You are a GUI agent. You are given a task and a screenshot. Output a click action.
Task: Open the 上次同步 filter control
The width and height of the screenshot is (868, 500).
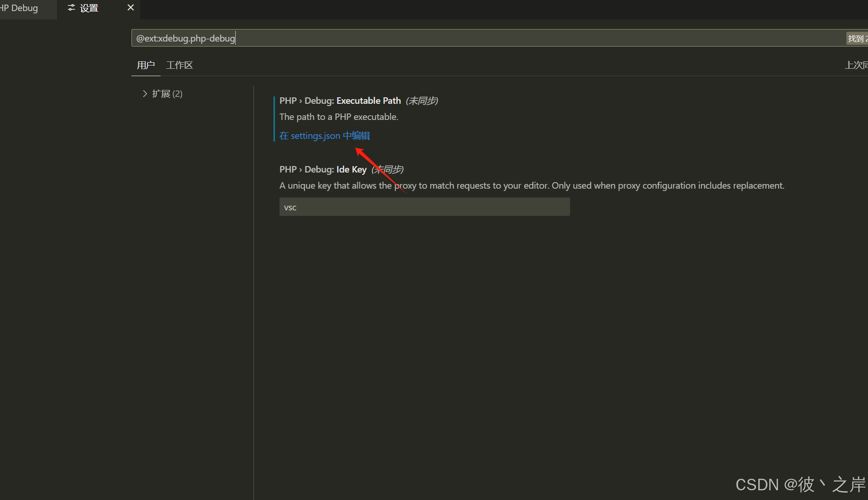pos(856,65)
